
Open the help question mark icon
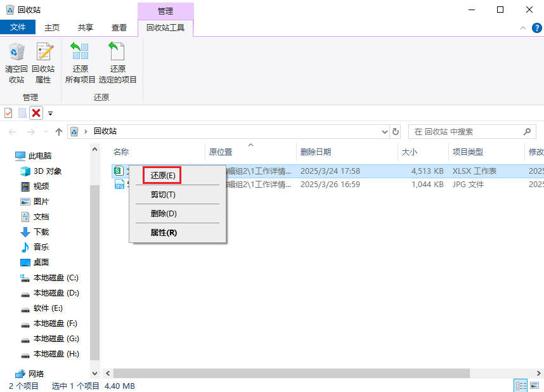point(536,28)
